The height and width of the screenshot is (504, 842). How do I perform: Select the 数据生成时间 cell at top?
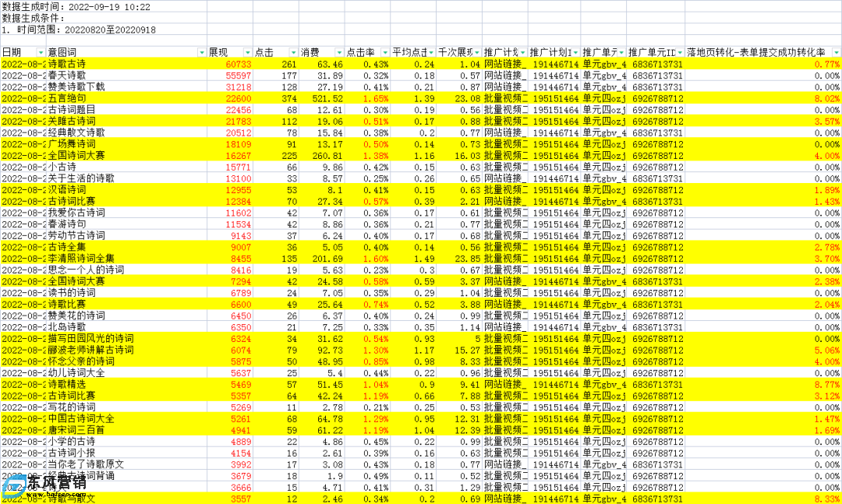tap(76, 6)
